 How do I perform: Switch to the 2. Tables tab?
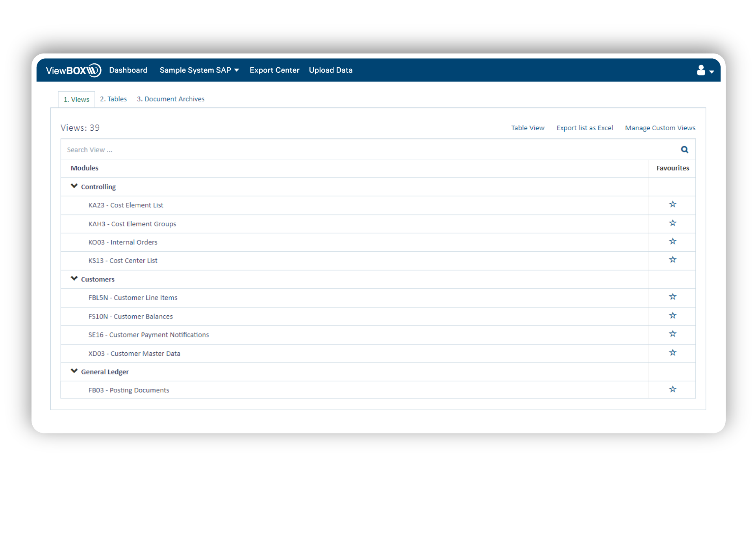tap(114, 99)
